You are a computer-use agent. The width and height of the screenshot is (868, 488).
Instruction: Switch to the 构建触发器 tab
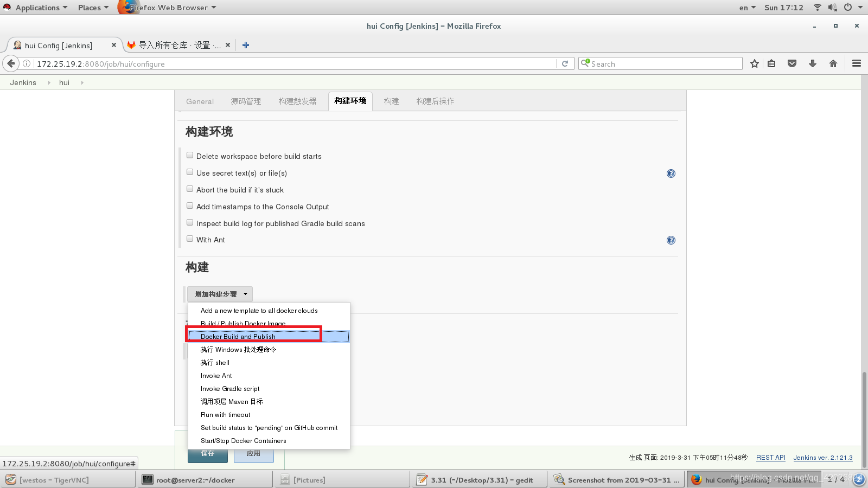coord(297,101)
